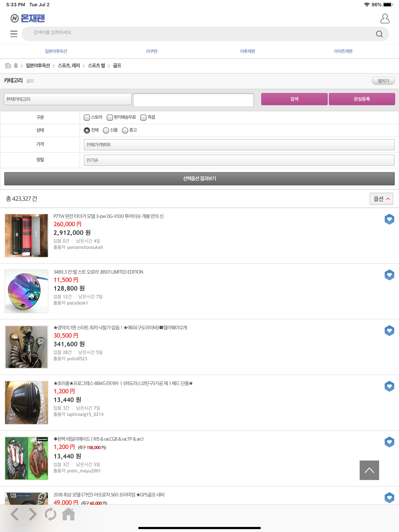Tap seller name patodesk1
Image resolution: width=399 pixels, height=532 pixels.
point(77,303)
